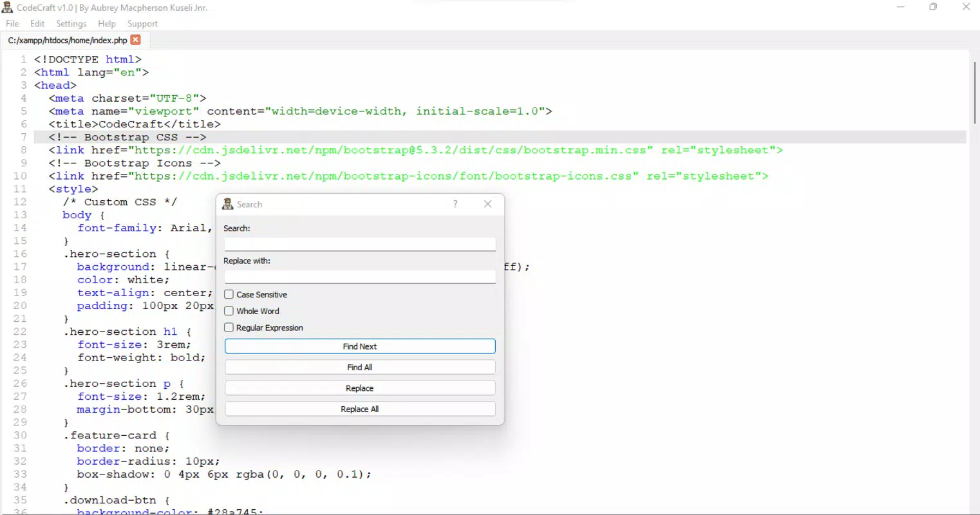980x515 pixels.
Task: Open the Help menu
Action: pyautogui.click(x=107, y=24)
